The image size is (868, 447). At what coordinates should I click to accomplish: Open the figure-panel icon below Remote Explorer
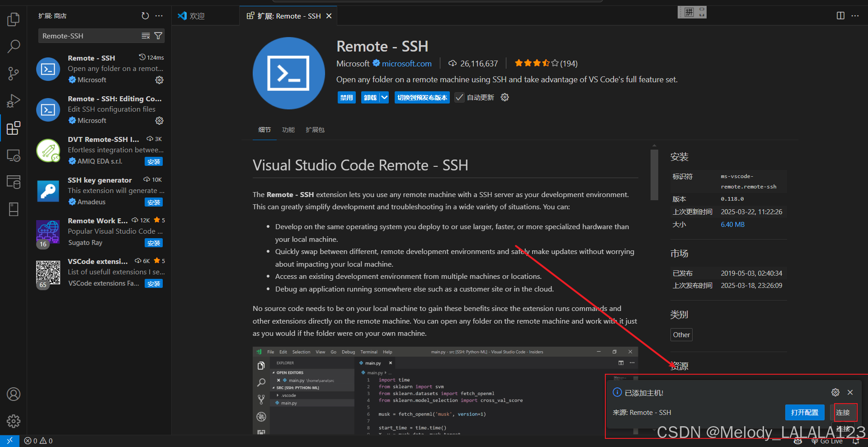(14, 182)
